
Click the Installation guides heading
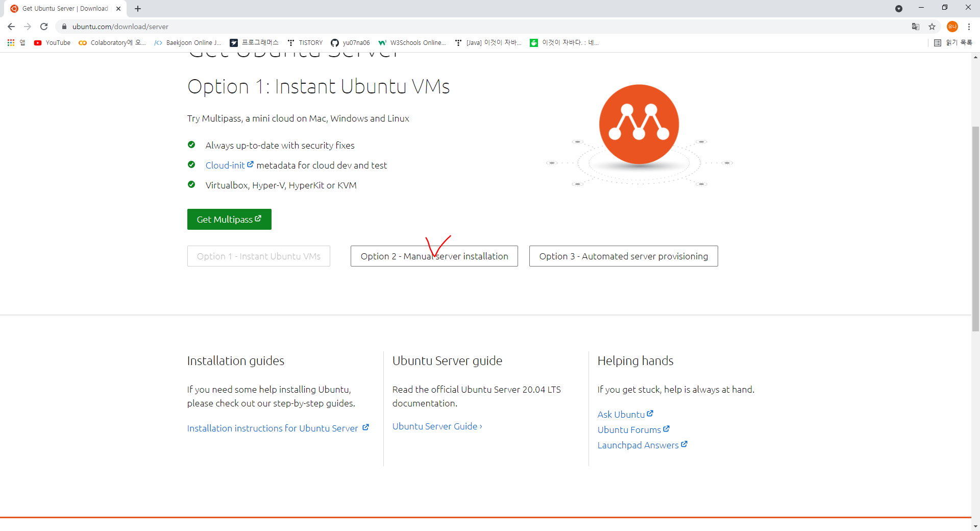236,361
